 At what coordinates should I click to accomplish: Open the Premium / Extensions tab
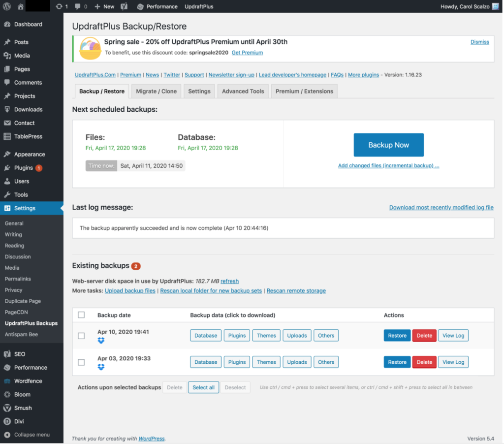(304, 91)
